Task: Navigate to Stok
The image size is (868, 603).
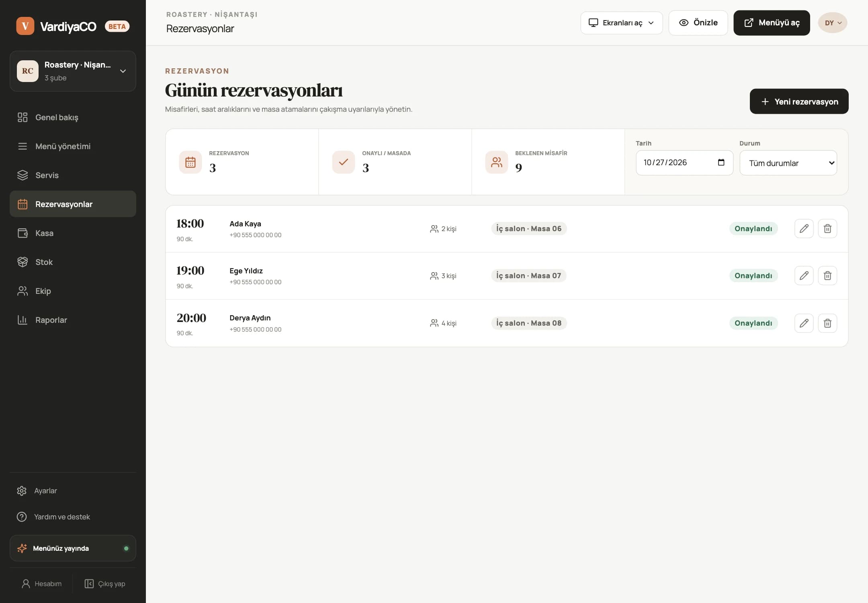Action: click(x=73, y=262)
